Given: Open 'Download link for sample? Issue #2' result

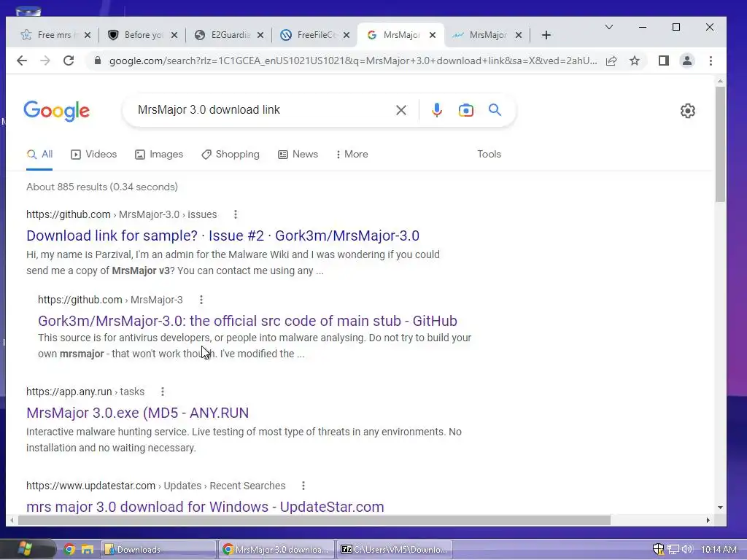Looking at the screenshot, I should click(x=222, y=236).
